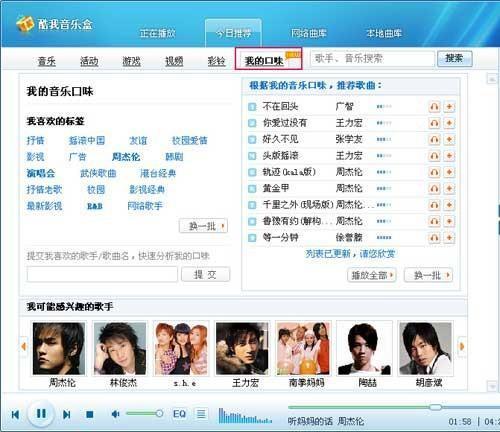Refresh tags with the 换一批 button
This screenshot has height=432, width=500.
pyautogui.click(x=203, y=226)
